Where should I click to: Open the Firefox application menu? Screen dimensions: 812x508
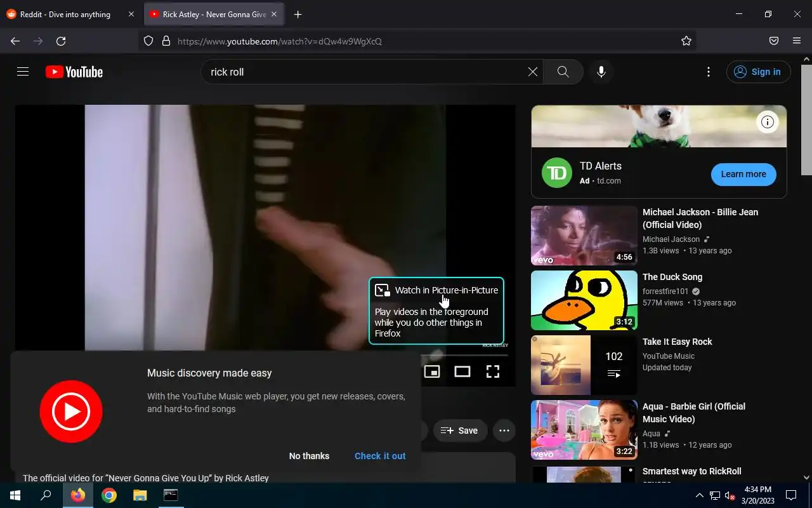[x=797, y=41]
